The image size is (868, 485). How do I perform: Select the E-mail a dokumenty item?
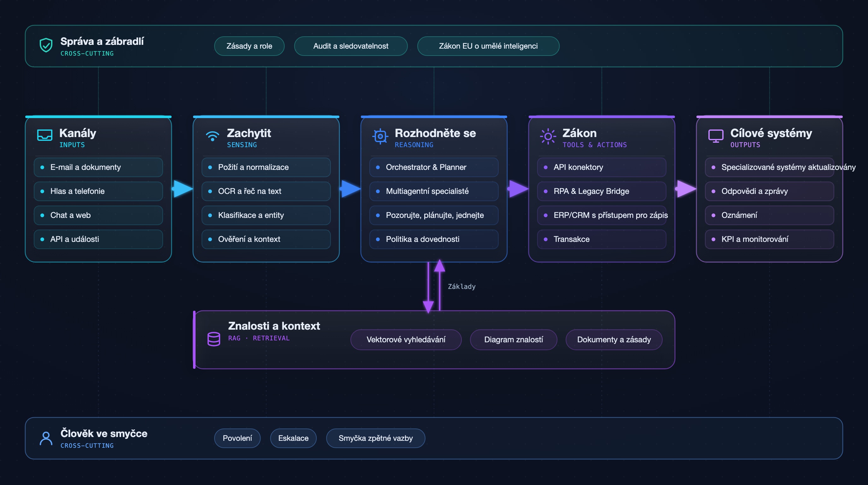(x=98, y=167)
